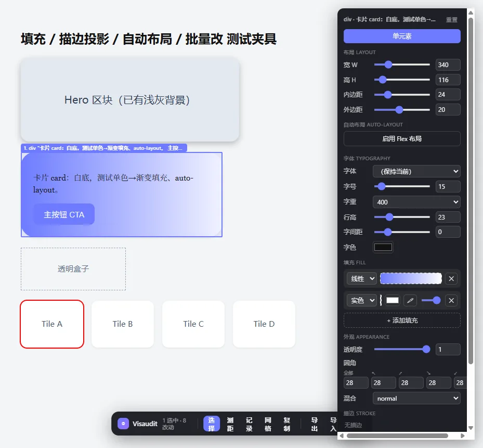Click the margin value field 20
This screenshot has height=448, width=483.
point(448,109)
